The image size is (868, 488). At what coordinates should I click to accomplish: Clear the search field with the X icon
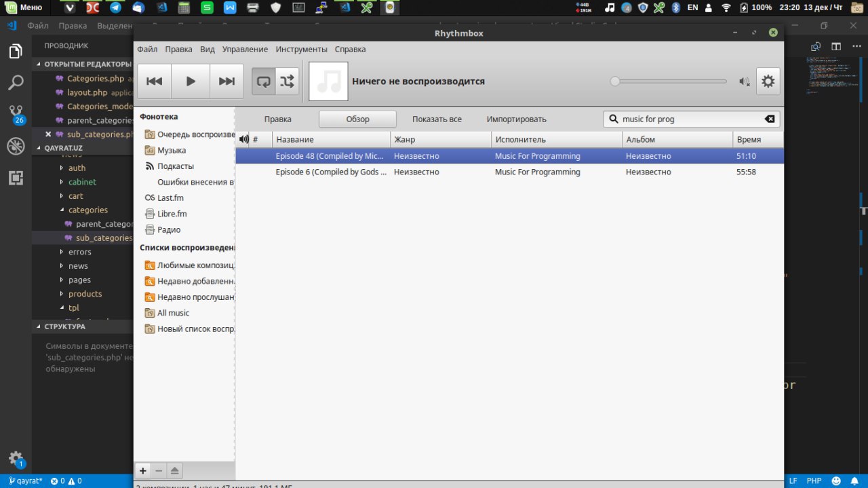770,119
